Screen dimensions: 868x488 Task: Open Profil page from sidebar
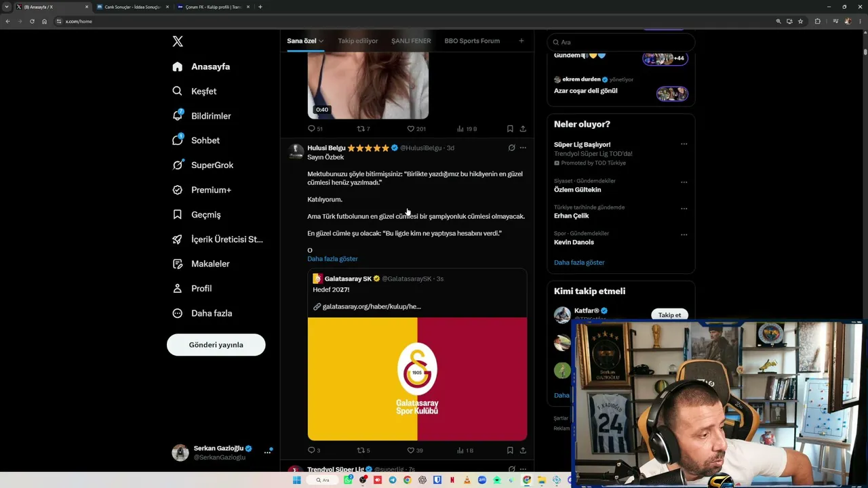point(192,288)
